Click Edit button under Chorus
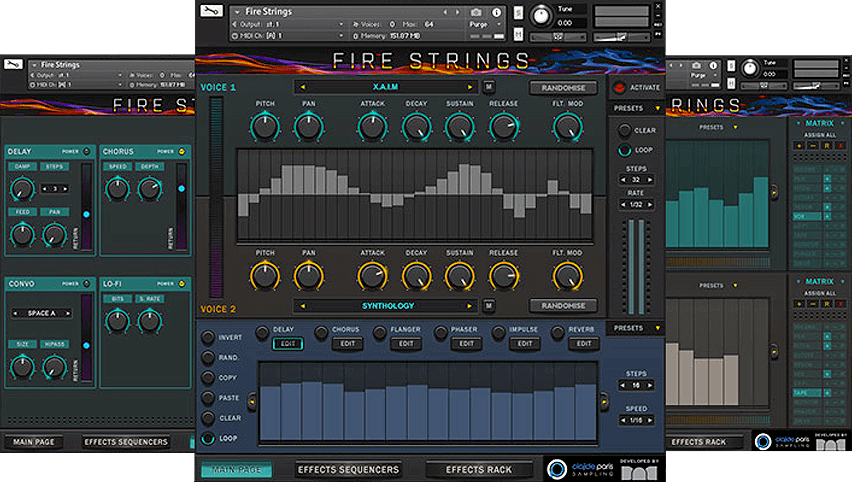 pyautogui.click(x=347, y=344)
